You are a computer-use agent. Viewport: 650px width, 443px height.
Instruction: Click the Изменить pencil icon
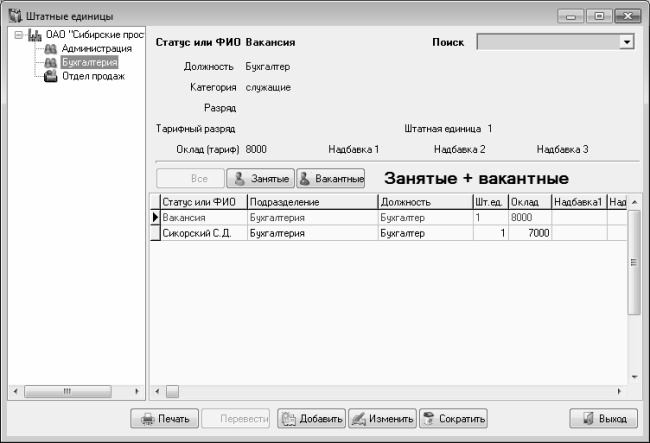pos(358,419)
